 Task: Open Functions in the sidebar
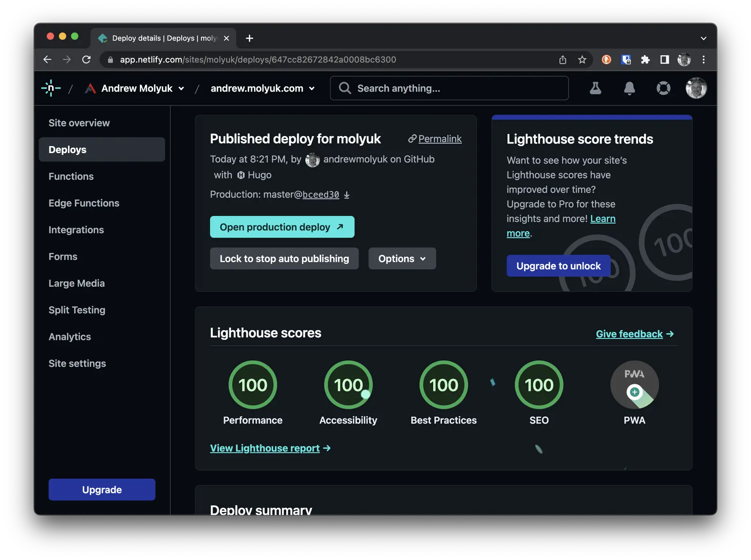71,176
